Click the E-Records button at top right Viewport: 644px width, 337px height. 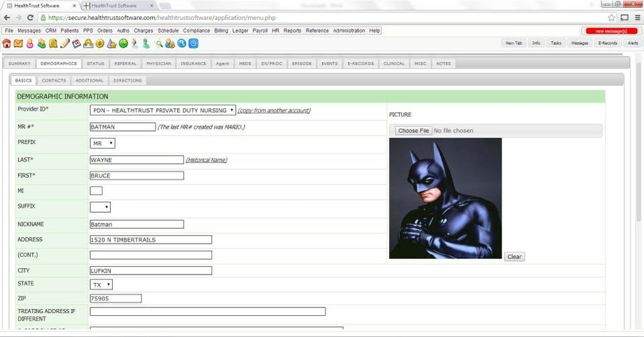click(607, 43)
